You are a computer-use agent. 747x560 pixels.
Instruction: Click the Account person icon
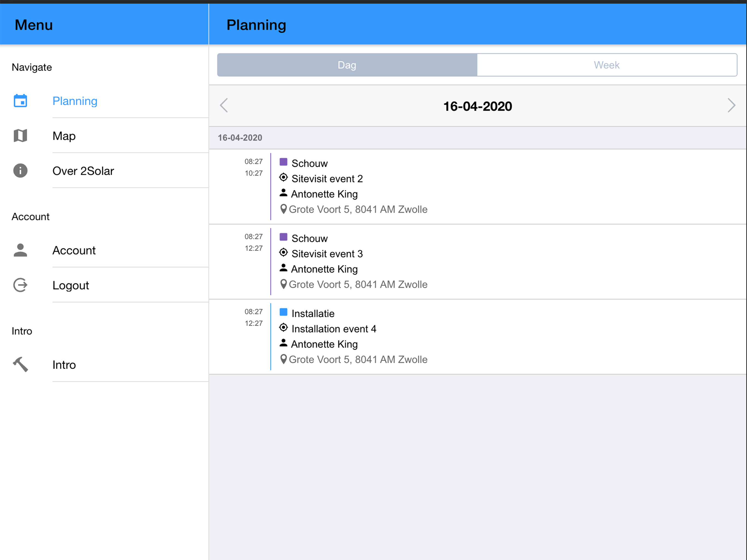(x=20, y=250)
